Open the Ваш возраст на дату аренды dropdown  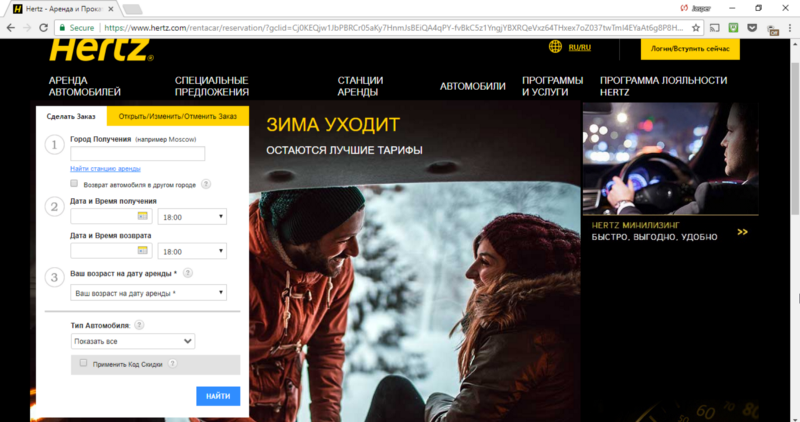148,293
